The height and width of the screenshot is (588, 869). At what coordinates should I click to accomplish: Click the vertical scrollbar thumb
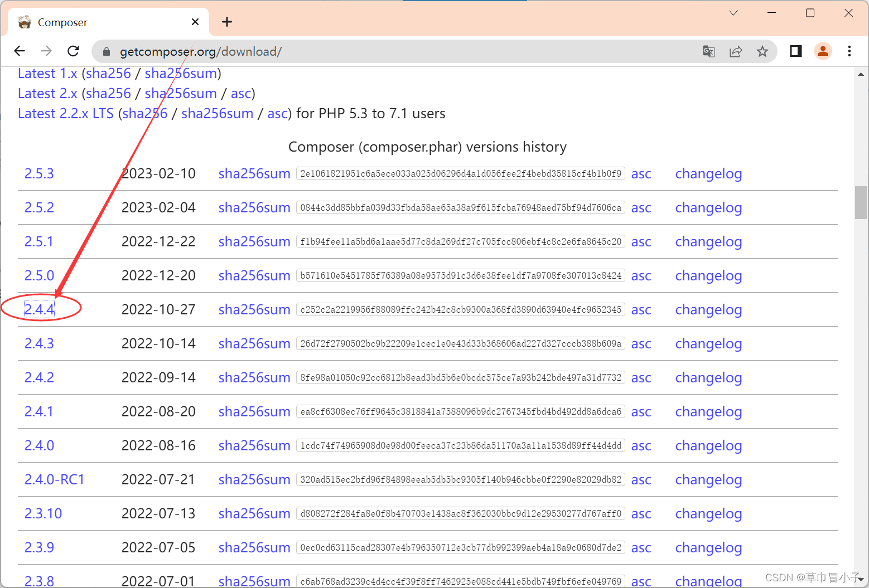tap(861, 202)
